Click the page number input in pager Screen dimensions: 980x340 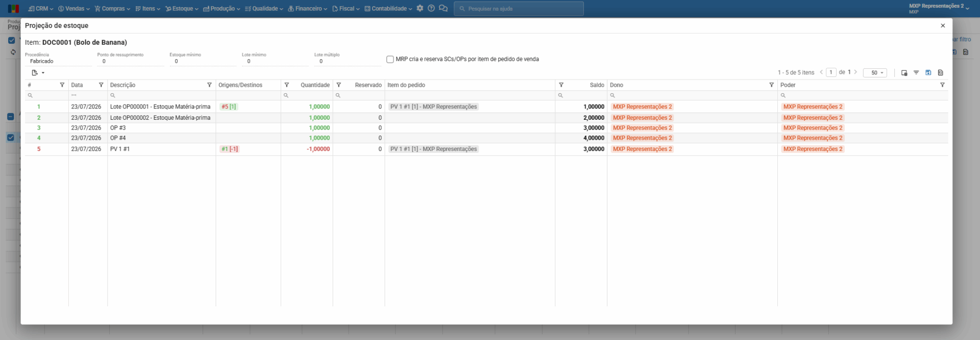coord(831,72)
